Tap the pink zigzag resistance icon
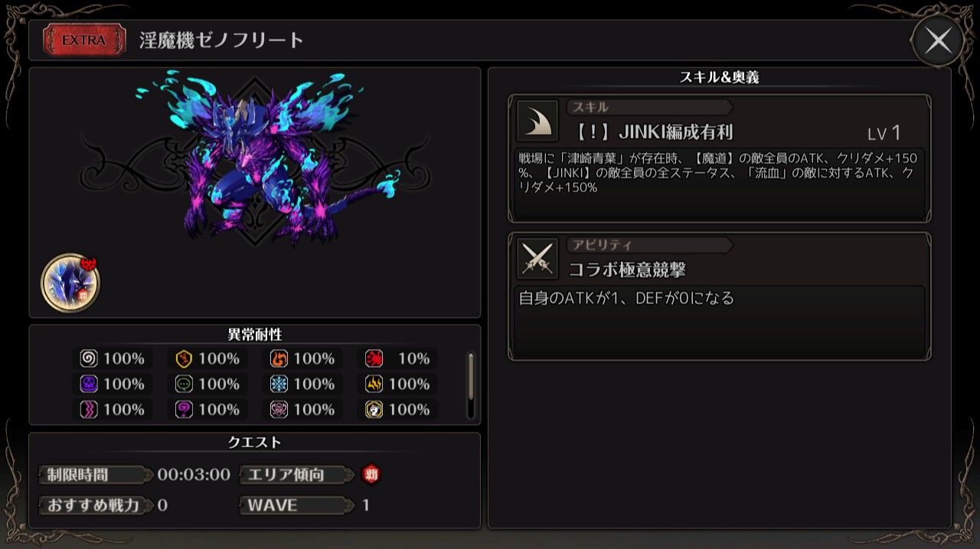 click(x=89, y=410)
